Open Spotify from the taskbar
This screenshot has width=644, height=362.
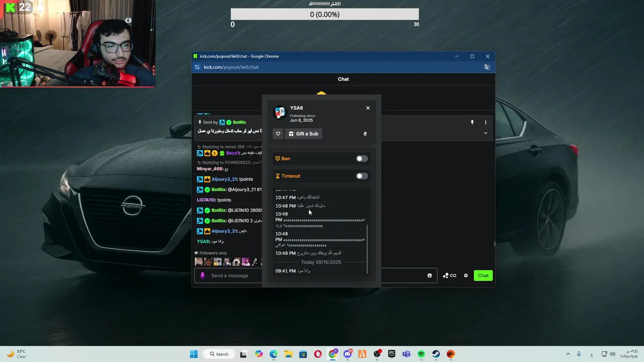point(421,354)
